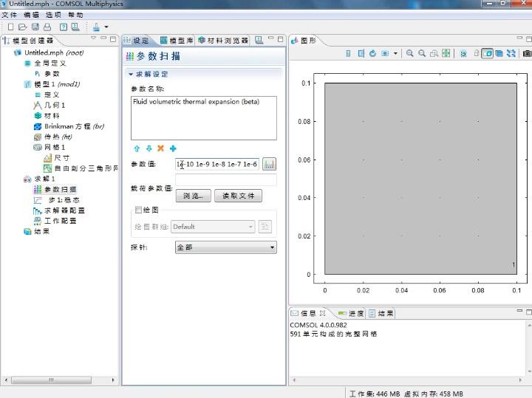Move parameter down with the down arrow
This screenshot has width=532, height=398.
point(149,148)
